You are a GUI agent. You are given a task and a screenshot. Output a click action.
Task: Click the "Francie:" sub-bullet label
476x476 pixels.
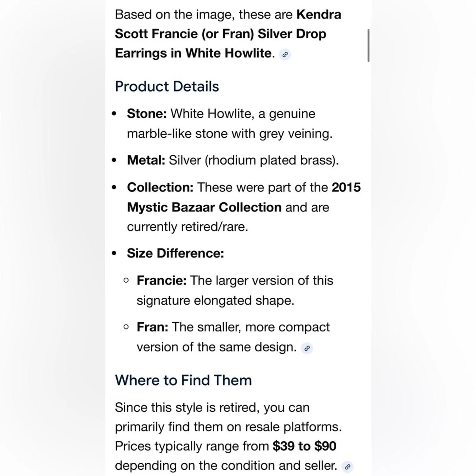coord(162,281)
